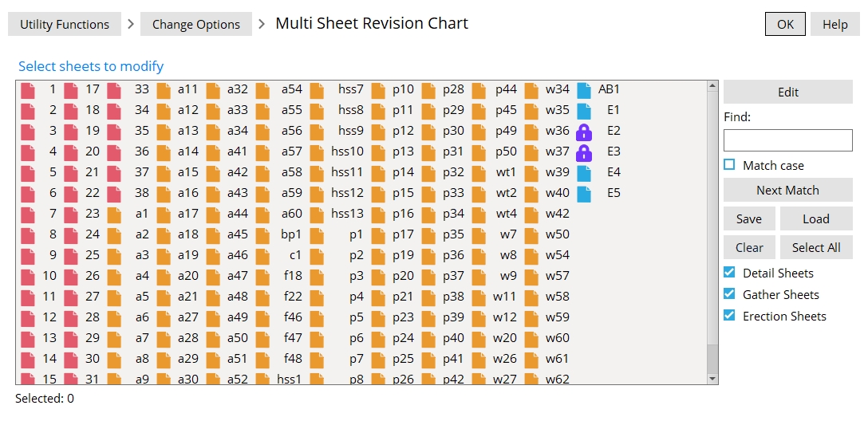Select sheet p16 in the list
The height and width of the screenshot is (421, 868).
[x=403, y=214]
